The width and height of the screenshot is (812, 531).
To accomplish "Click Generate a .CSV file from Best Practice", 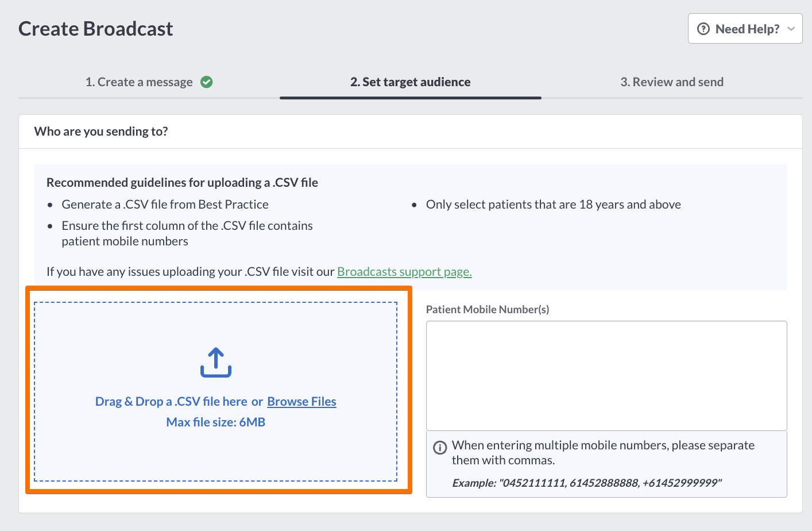I will (x=165, y=205).
